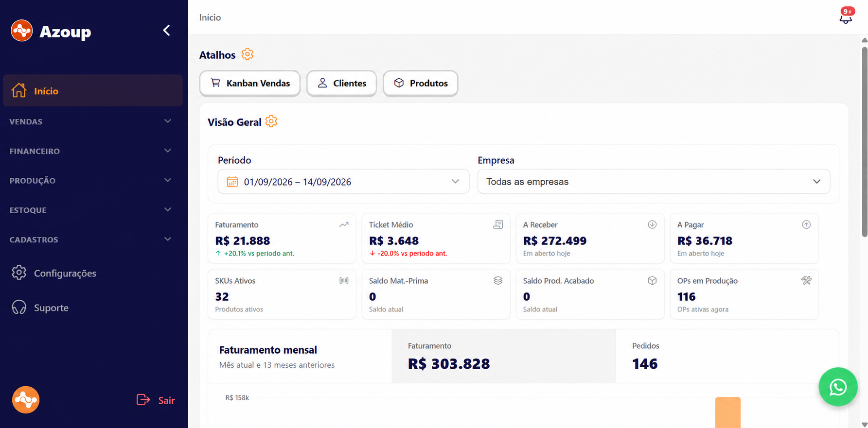The image size is (868, 428).
Task: Click the logout icon beside Sair
Action: coord(143,400)
